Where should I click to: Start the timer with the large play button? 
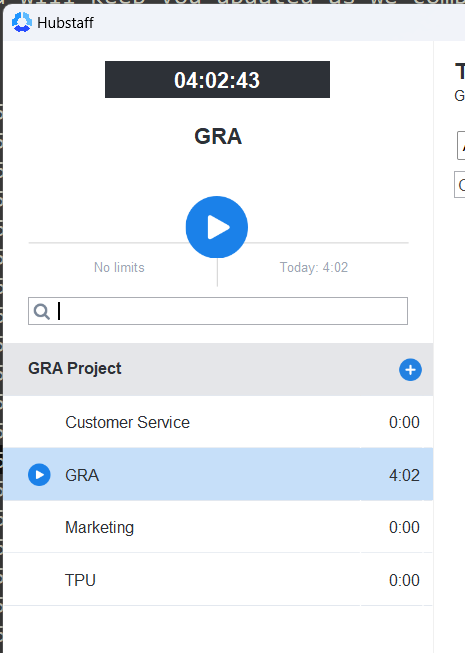[x=217, y=227]
